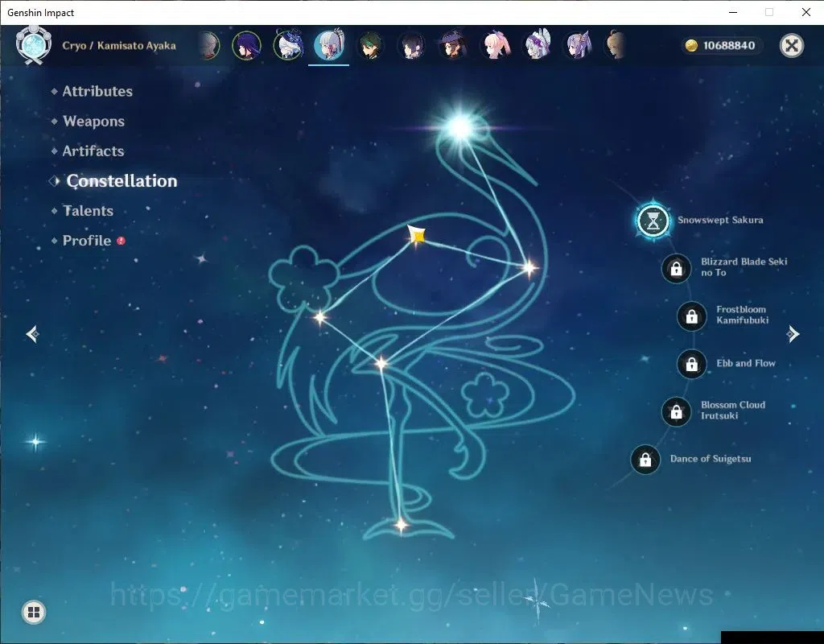Open the Weapons menu
Screen dimensions: 824x644
[x=93, y=122]
